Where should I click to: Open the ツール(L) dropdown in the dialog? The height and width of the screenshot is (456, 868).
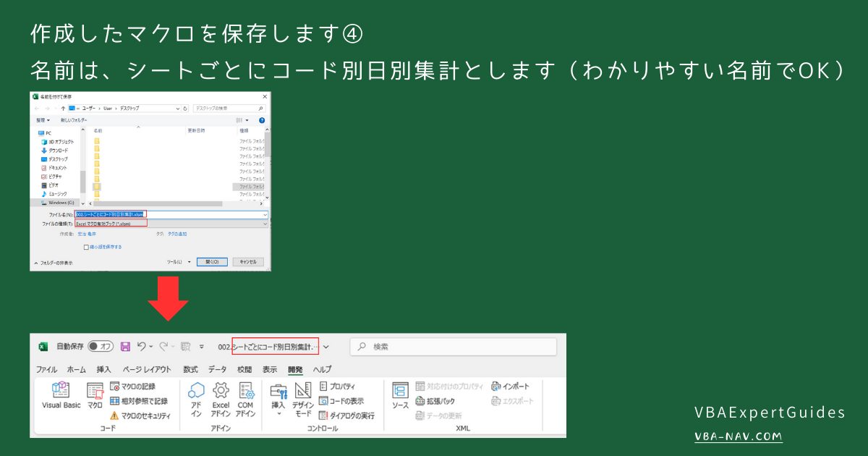pos(176,262)
